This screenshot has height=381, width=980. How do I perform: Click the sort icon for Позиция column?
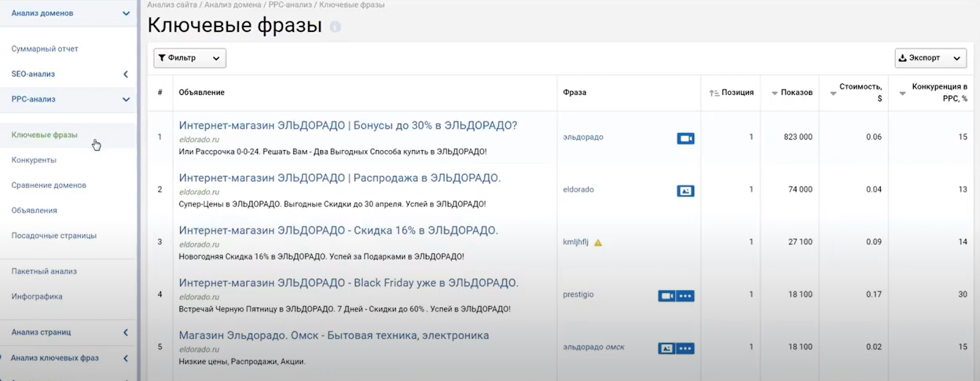[x=714, y=93]
